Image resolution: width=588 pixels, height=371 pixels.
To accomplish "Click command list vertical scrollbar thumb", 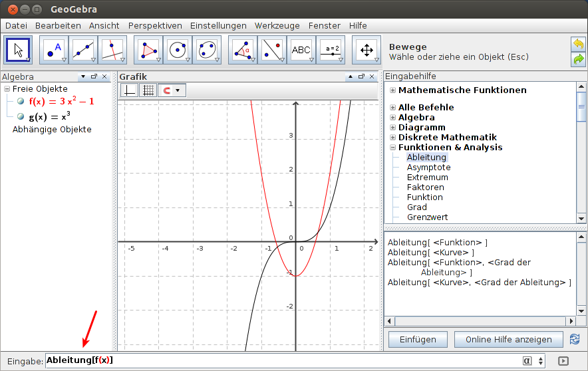I will point(581,107).
